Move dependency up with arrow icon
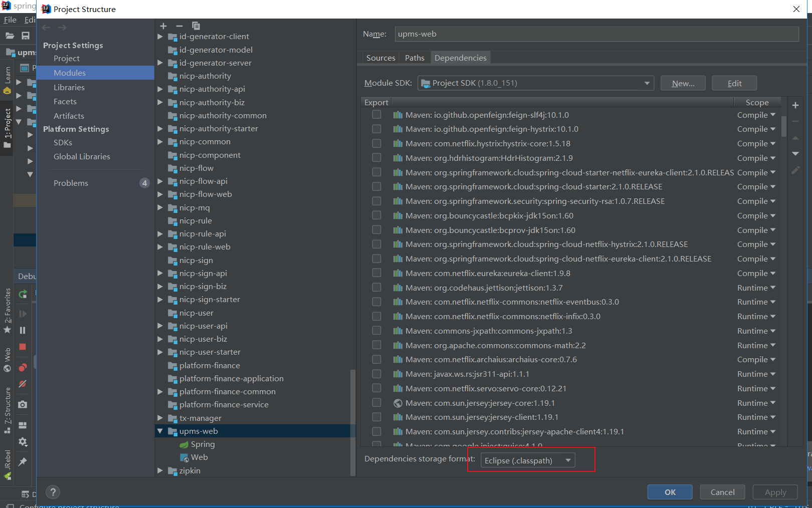812x508 pixels. (795, 138)
